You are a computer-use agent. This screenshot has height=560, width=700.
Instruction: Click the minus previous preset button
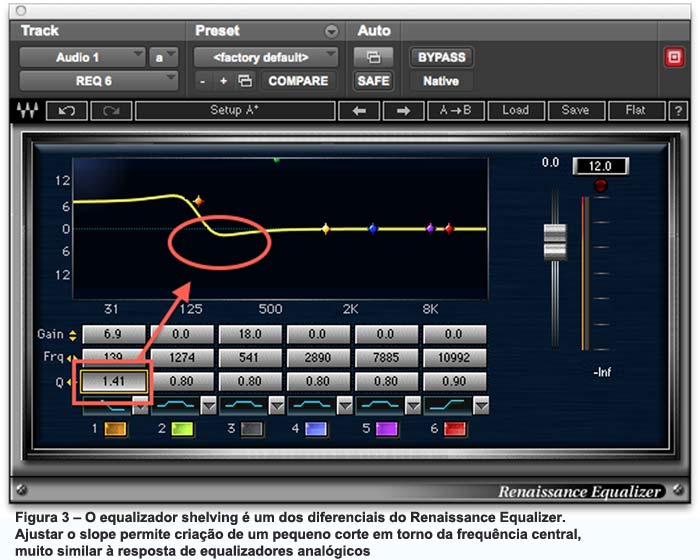pos(203,81)
